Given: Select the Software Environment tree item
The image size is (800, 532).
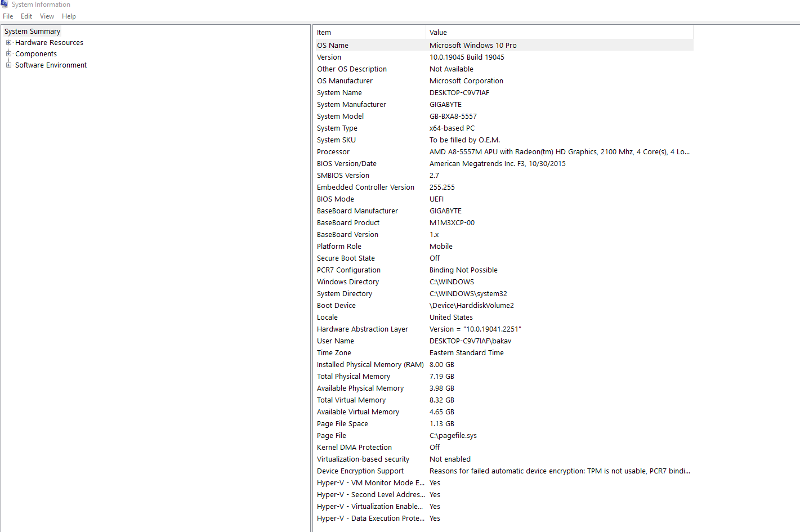Looking at the screenshot, I should [x=51, y=65].
